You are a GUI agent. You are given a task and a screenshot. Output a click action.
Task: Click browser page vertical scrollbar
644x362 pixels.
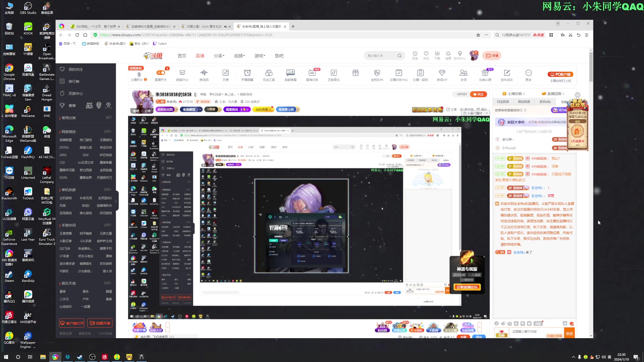click(x=591, y=67)
